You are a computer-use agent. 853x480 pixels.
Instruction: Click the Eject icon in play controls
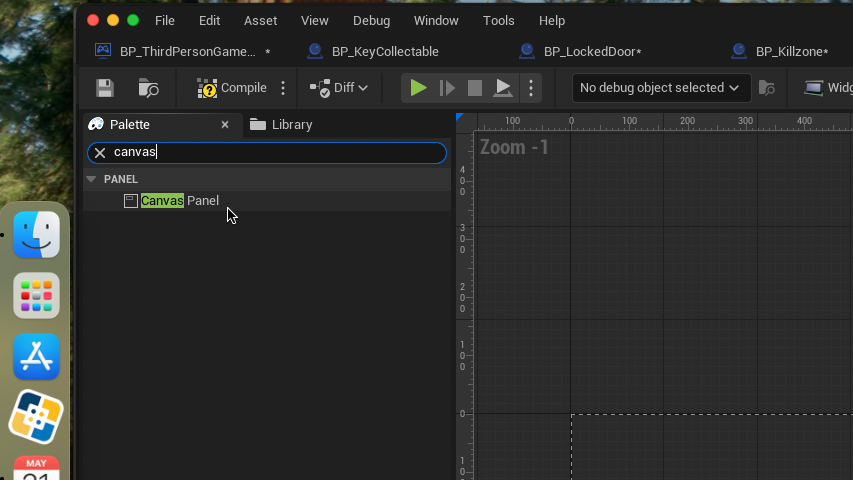(504, 88)
